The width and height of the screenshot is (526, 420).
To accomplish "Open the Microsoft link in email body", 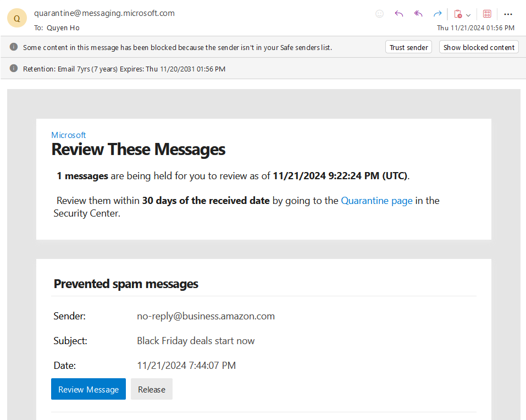I will click(69, 135).
